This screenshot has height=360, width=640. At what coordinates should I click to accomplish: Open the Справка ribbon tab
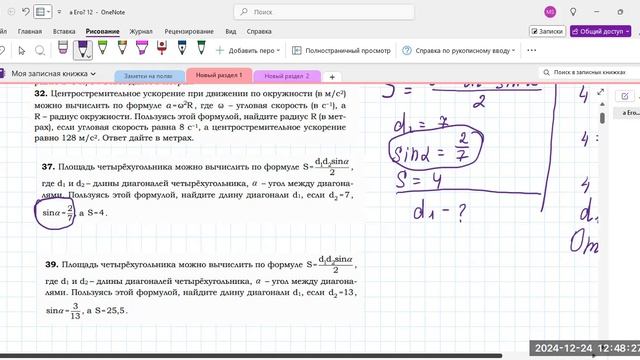pyautogui.click(x=259, y=31)
